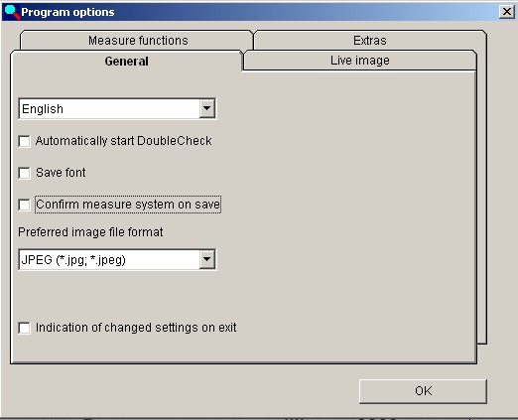Click the 'Confirm measure system on save' label text
This screenshot has height=420, width=518.
(x=128, y=205)
